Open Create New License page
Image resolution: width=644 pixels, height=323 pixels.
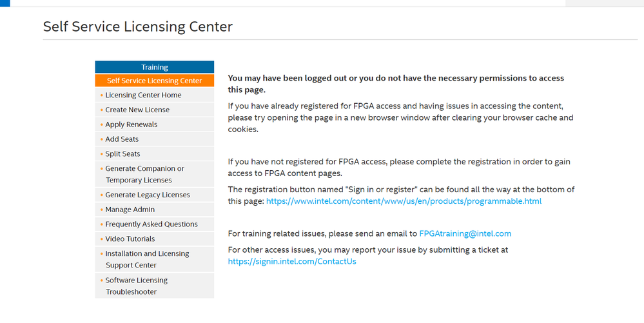[137, 110]
